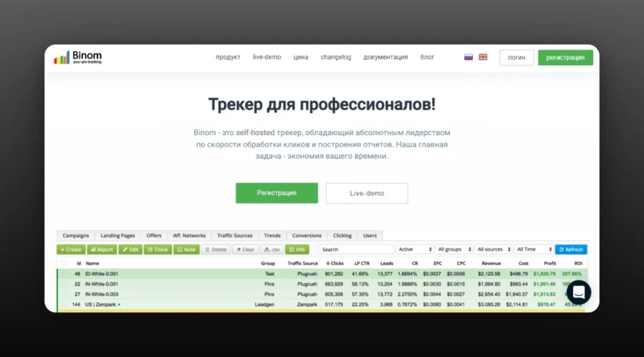Sort by the Clicks column header
Screen dimensions: 644x357
pyautogui.click(x=335, y=263)
